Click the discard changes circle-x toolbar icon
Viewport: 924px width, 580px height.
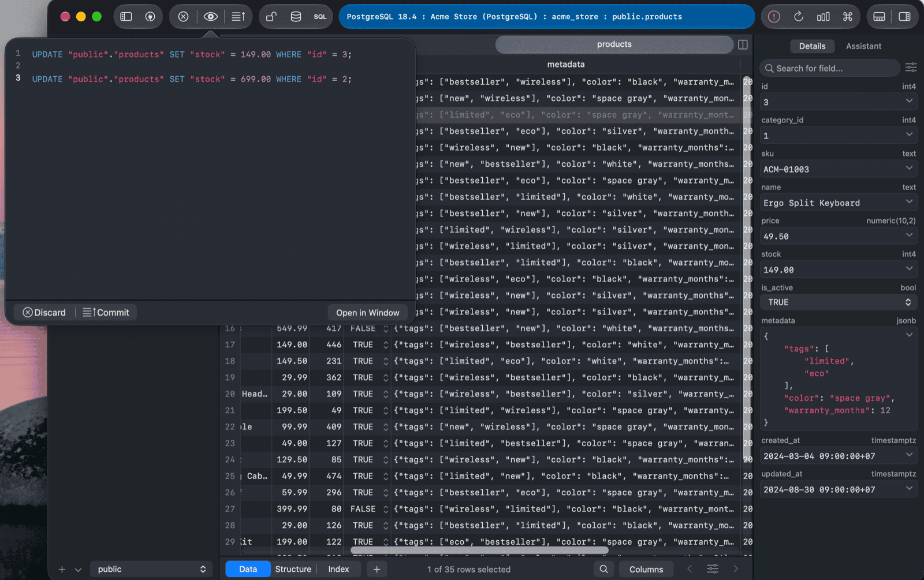pyautogui.click(x=183, y=17)
